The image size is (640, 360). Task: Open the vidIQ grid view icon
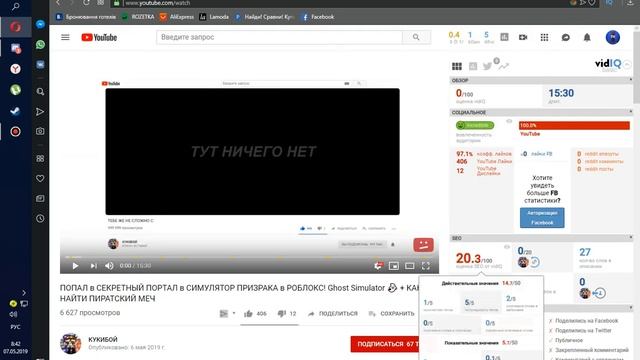click(457, 66)
